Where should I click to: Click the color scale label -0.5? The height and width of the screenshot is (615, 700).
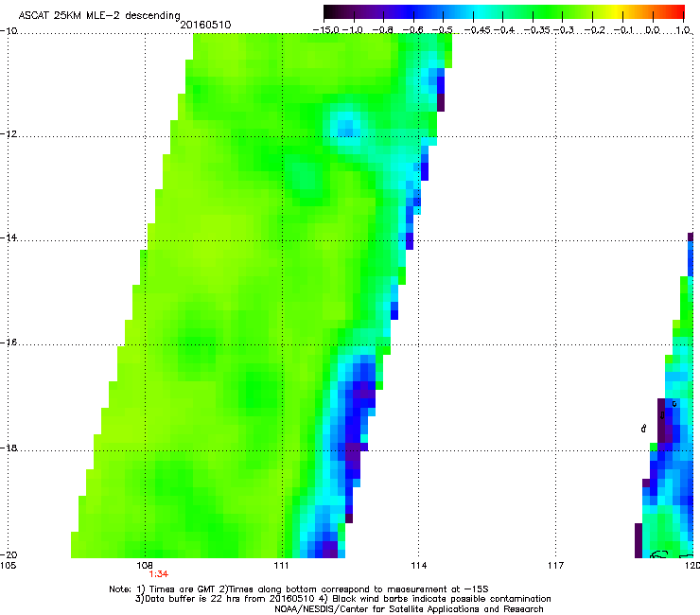(442, 30)
